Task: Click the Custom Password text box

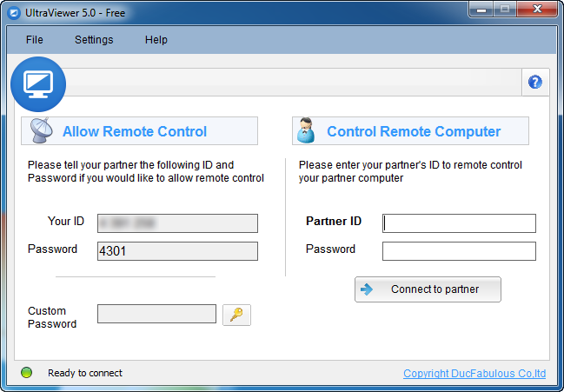Action: pos(156,314)
